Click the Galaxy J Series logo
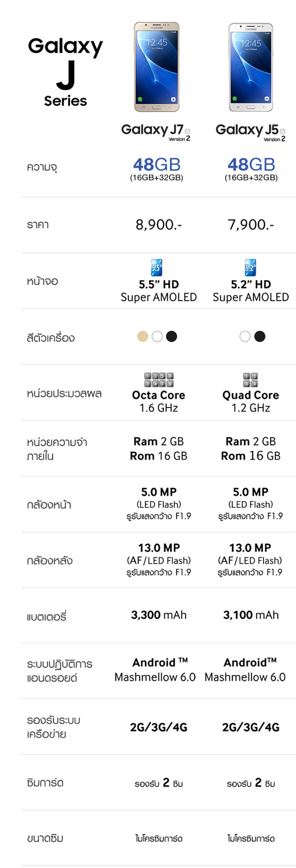Viewport: 296px width, 868px height. click(x=65, y=72)
